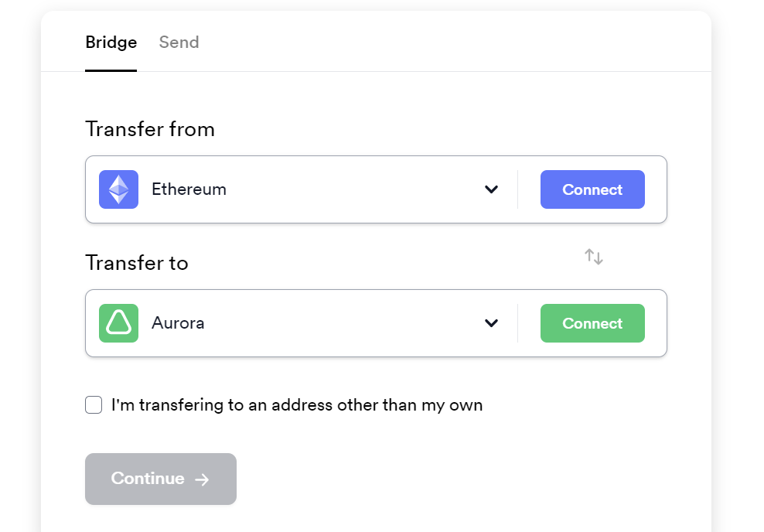Click the Transfer from heading
The height and width of the screenshot is (532, 764).
point(150,129)
